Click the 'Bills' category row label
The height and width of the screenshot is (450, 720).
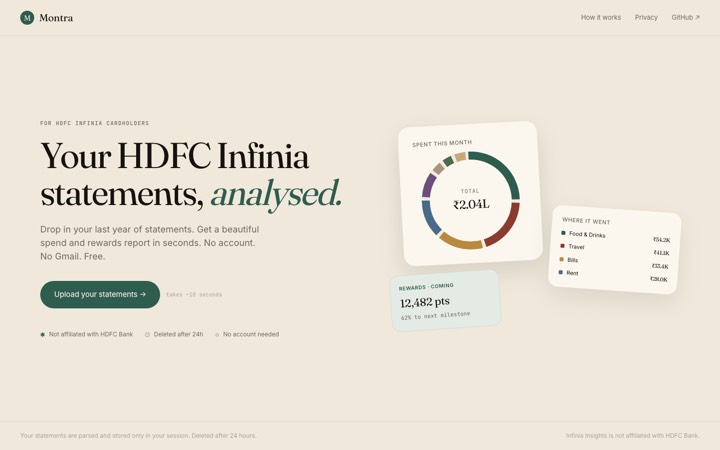coord(573,260)
